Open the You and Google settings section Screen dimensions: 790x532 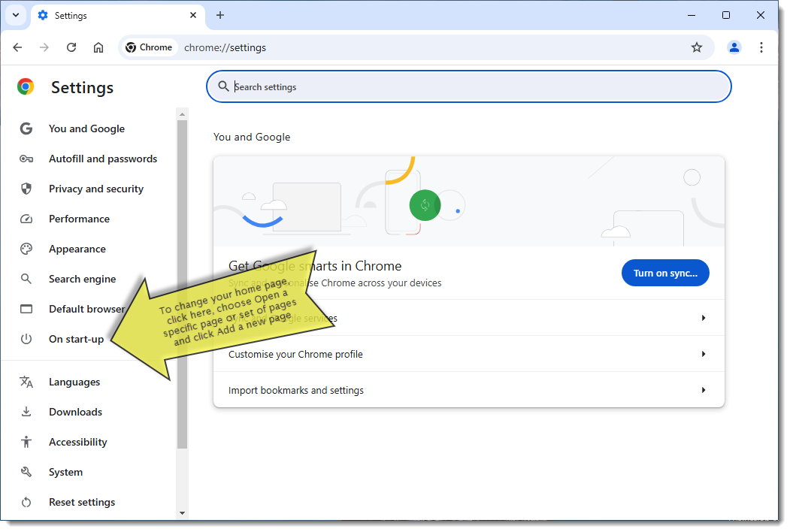(86, 128)
